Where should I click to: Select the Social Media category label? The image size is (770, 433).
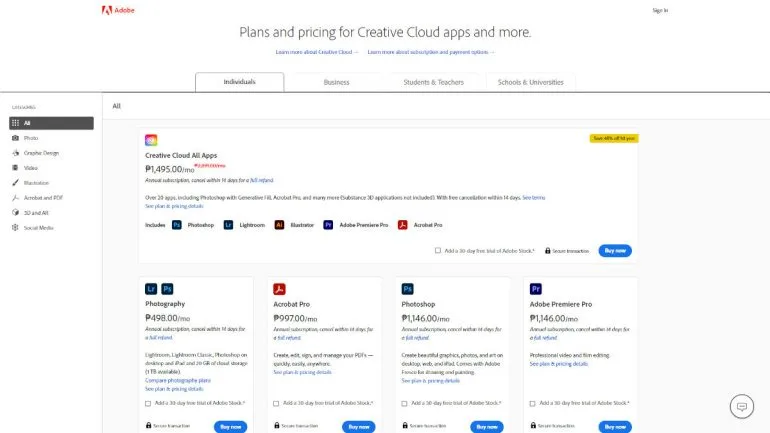coord(39,228)
